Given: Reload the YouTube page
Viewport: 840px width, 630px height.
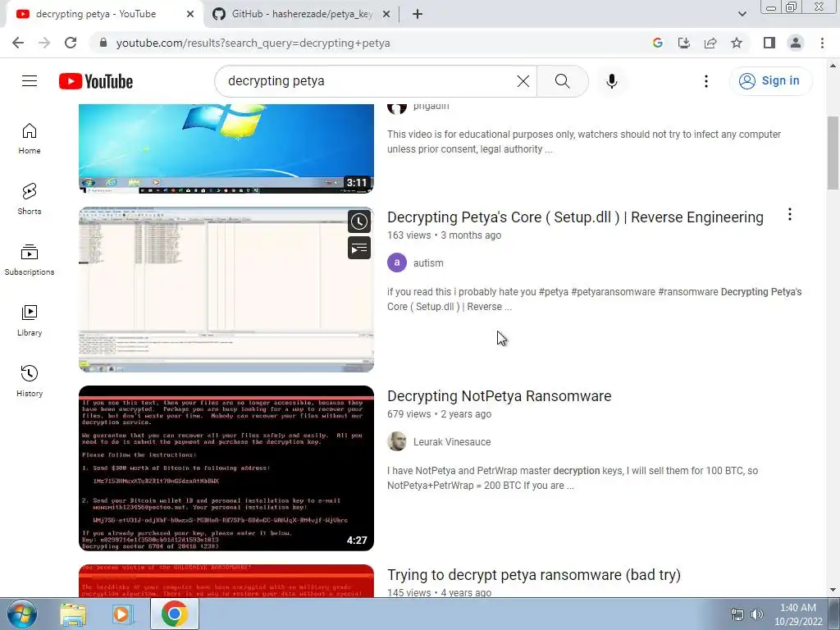Looking at the screenshot, I should click(71, 43).
